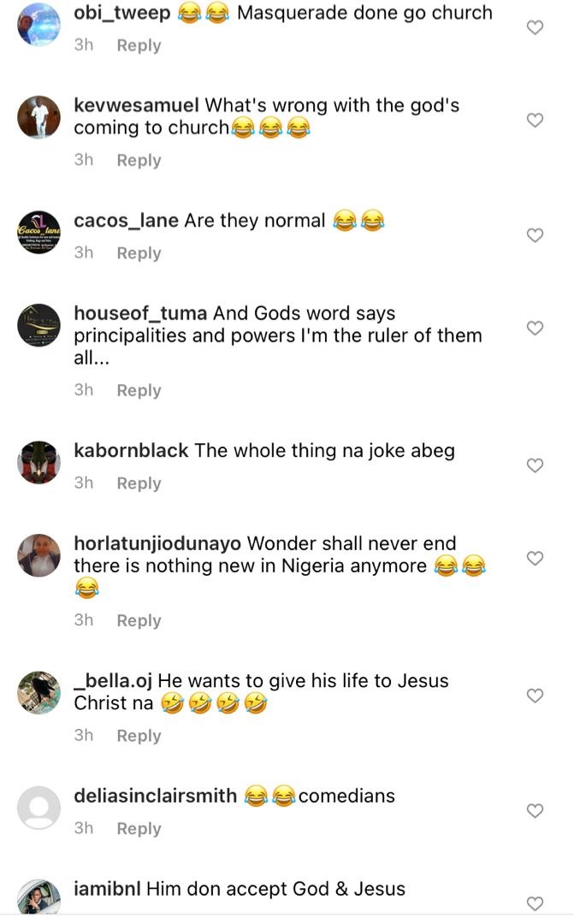Like kabornblack's comment
Screen dimensions: 574x924
(x=535, y=465)
